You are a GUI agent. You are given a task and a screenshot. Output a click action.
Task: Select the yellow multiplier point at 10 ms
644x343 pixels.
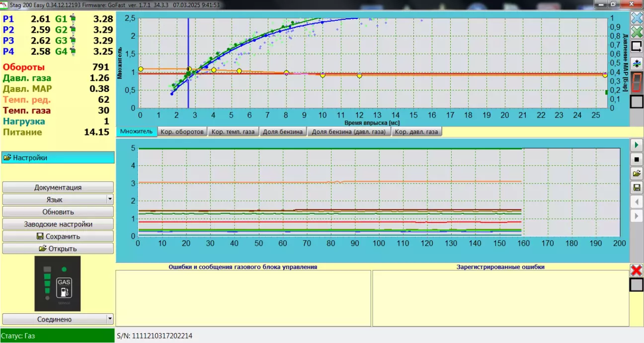click(x=323, y=75)
